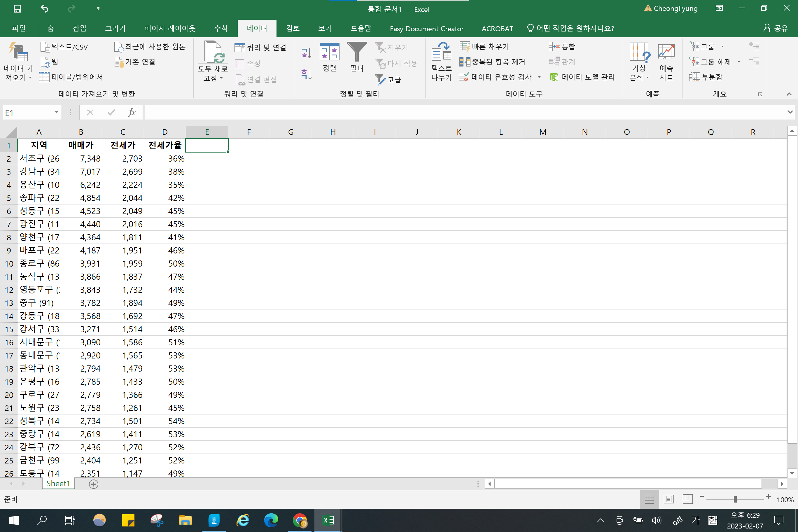Click the 공유 (Share) button
Screen dimensions: 798x532
click(x=776, y=29)
